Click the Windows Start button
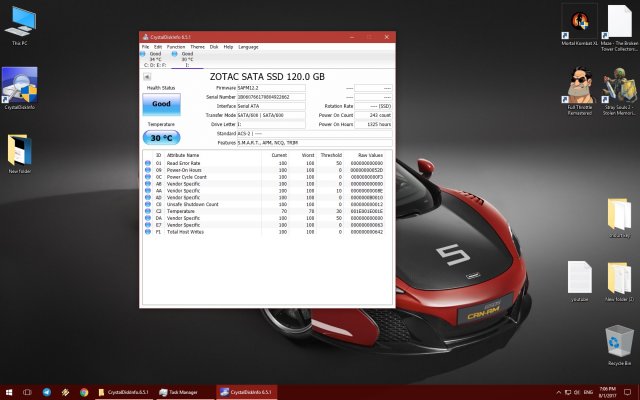 9,392
